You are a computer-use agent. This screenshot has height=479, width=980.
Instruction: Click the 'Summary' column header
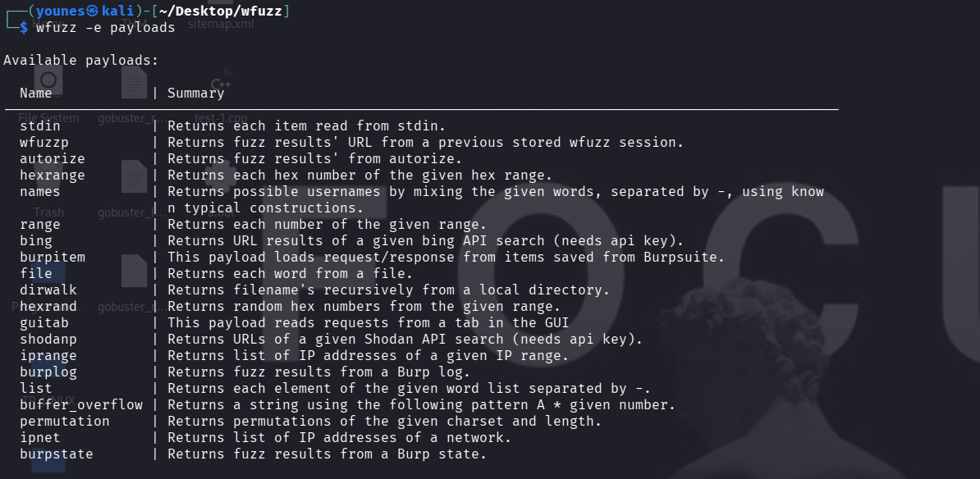coord(195,93)
